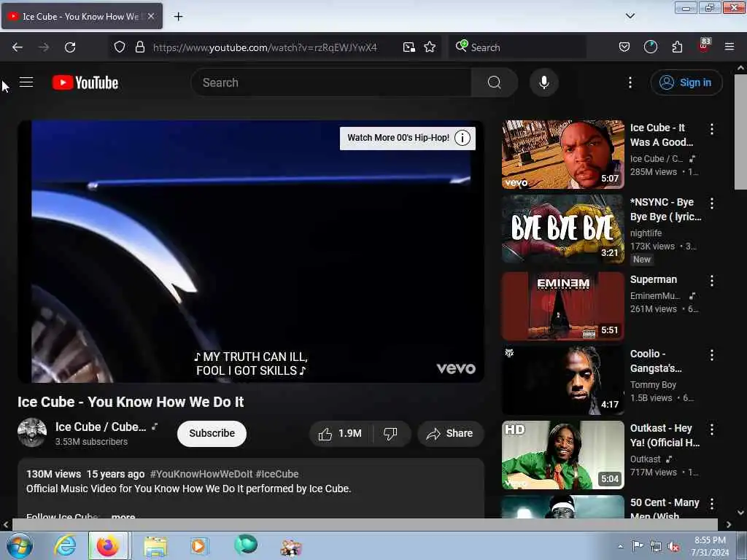
Task: Open options menu for Superman video
Action: point(712,281)
